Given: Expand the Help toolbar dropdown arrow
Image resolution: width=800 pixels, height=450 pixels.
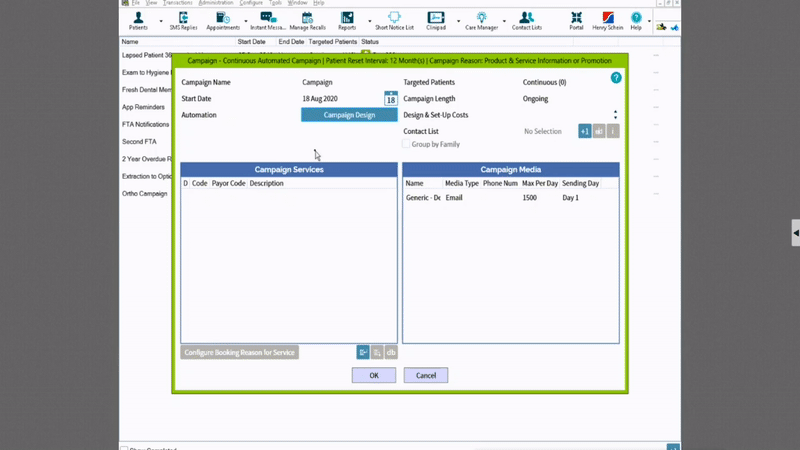Looking at the screenshot, I should (649, 21).
